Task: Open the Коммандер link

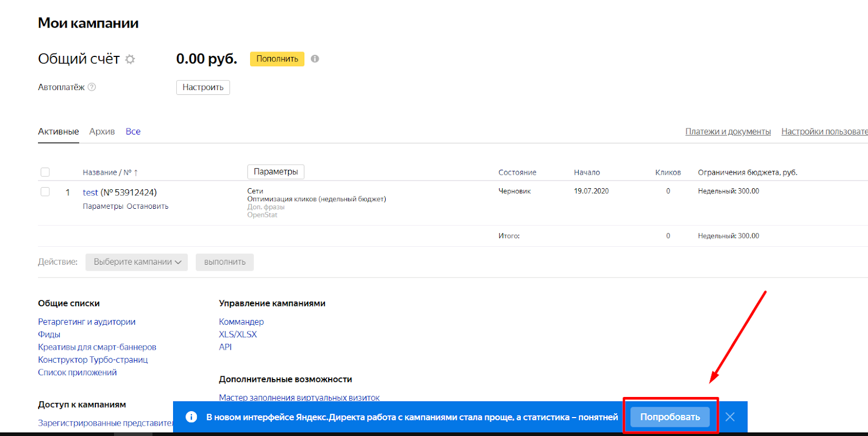Action: [241, 322]
